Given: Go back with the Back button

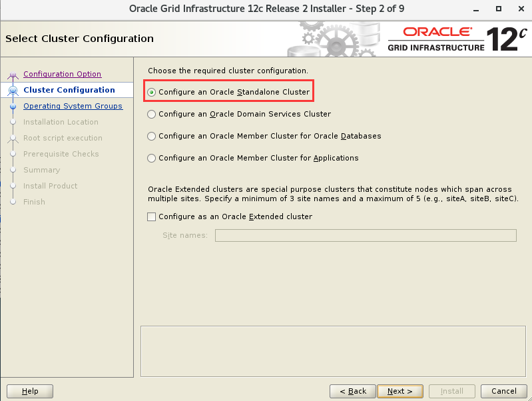Looking at the screenshot, I should point(352,391).
